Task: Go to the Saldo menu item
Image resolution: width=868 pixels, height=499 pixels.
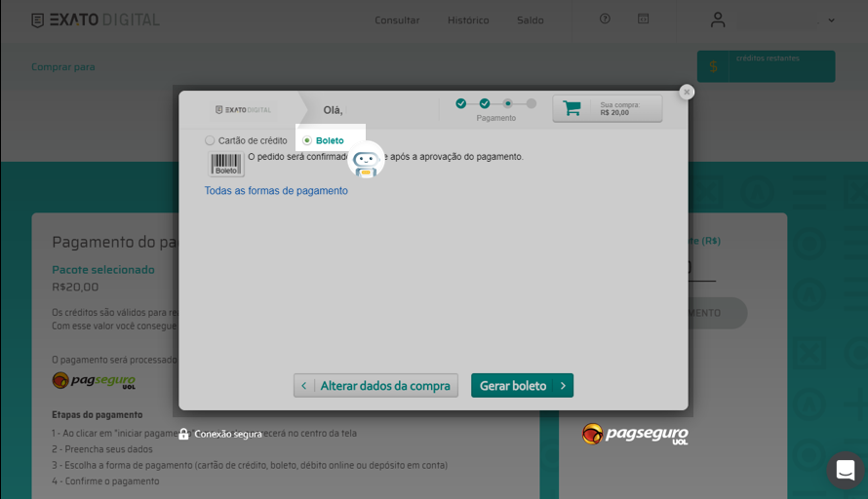Action: click(531, 20)
